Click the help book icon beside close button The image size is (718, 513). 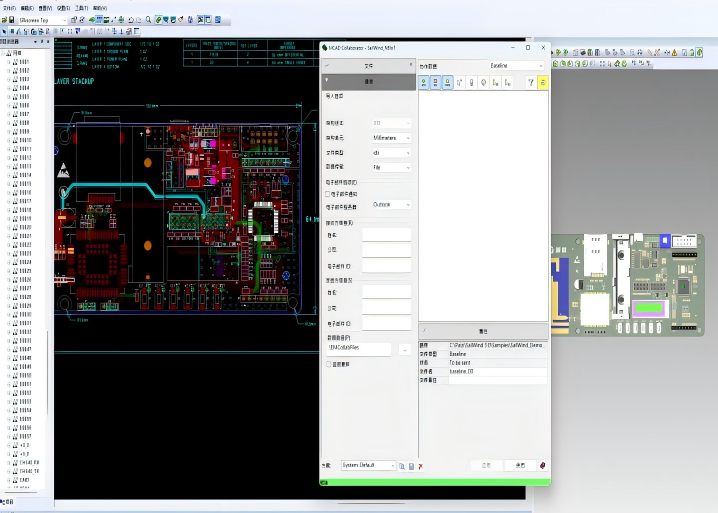pyautogui.click(x=542, y=465)
